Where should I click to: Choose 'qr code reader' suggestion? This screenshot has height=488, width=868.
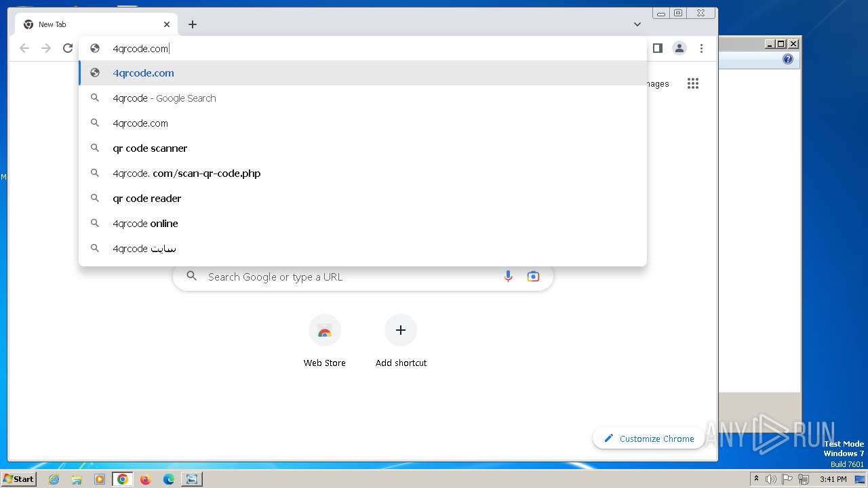(363, 198)
